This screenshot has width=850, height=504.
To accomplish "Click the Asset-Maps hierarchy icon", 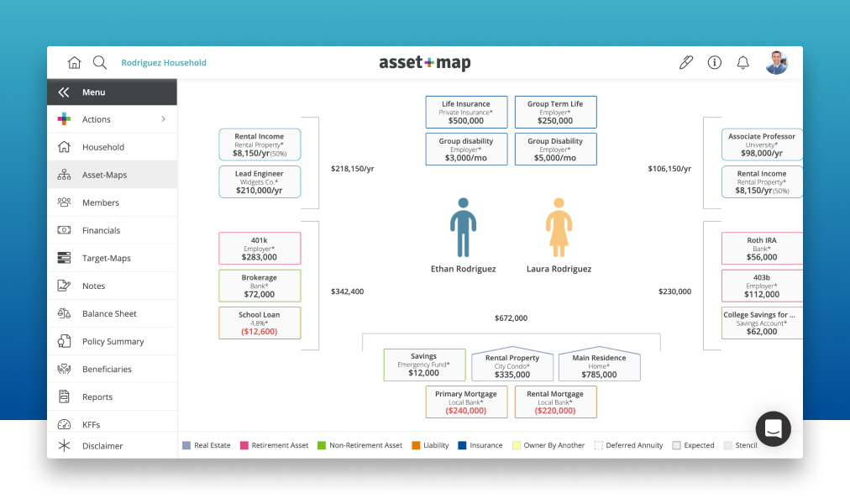I will 64,175.
